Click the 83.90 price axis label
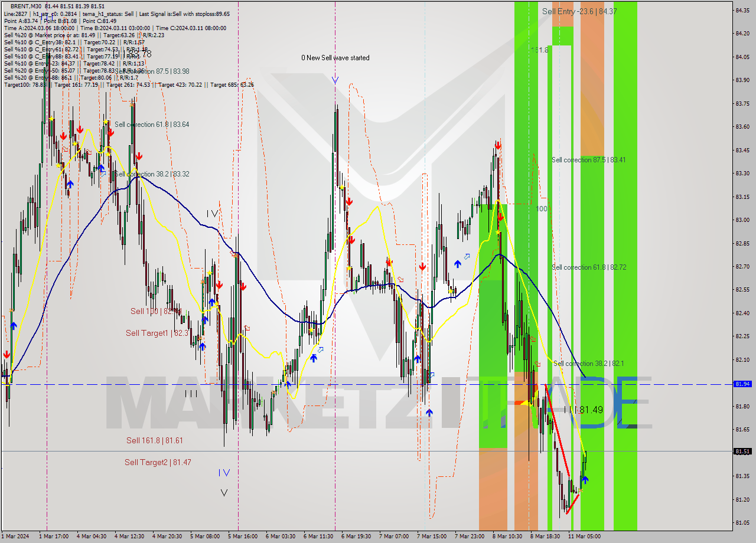The width and height of the screenshot is (756, 543). (742, 80)
